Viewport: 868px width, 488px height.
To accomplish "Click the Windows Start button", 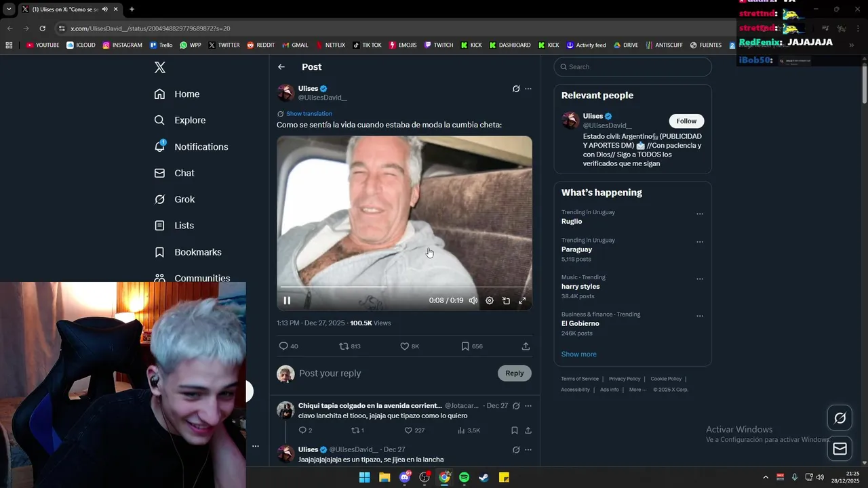I will [364, 477].
